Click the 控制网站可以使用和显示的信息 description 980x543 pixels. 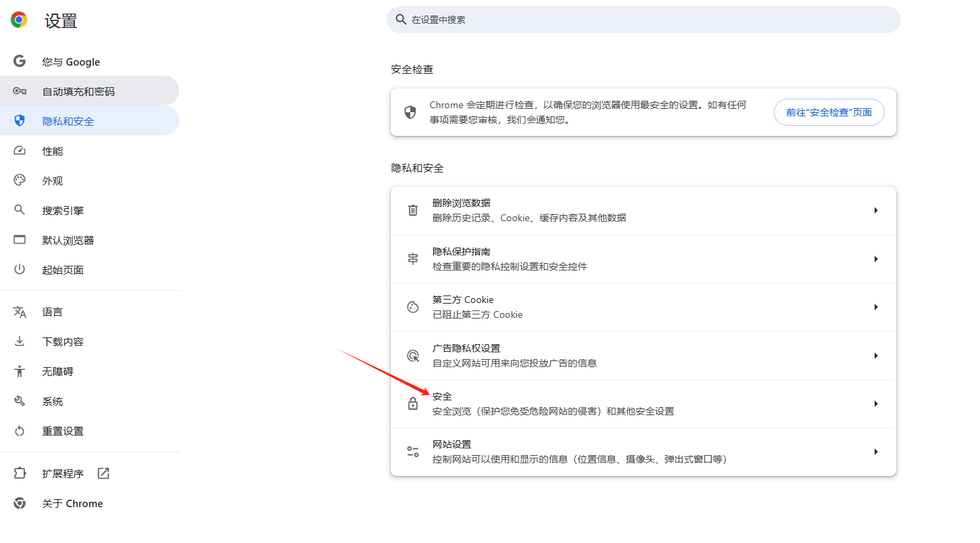click(x=580, y=459)
